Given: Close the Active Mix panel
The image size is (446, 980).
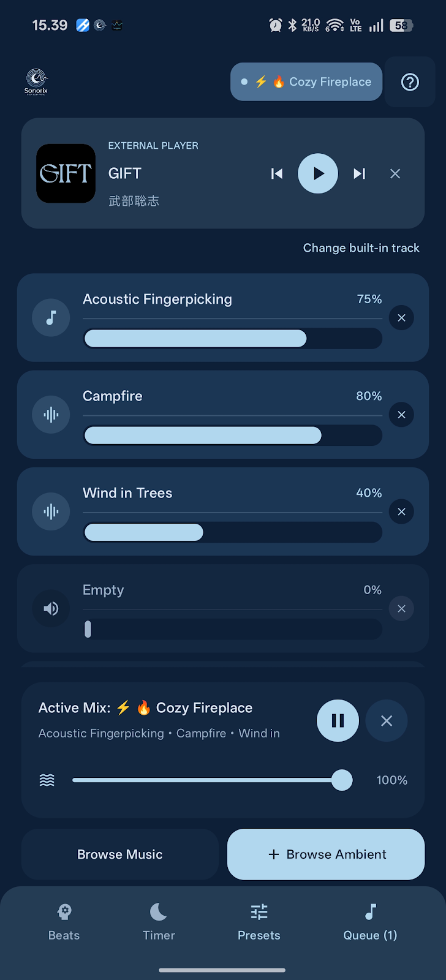Looking at the screenshot, I should click(387, 721).
